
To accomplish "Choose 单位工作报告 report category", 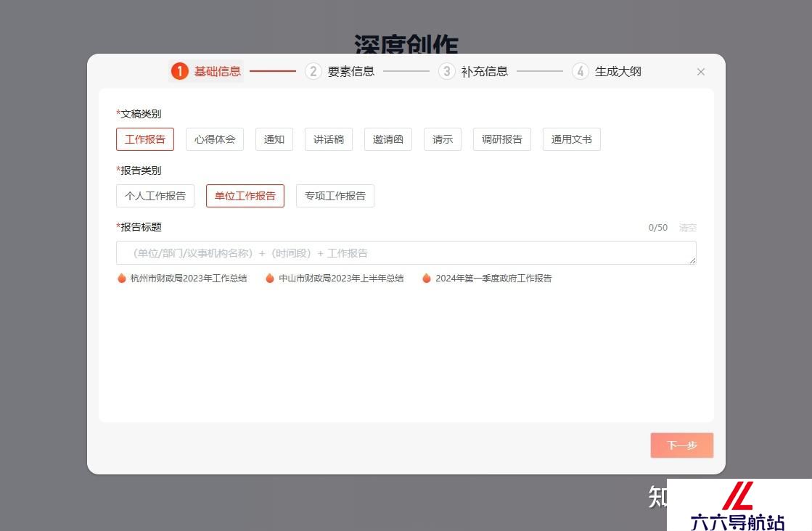I will pos(245,196).
